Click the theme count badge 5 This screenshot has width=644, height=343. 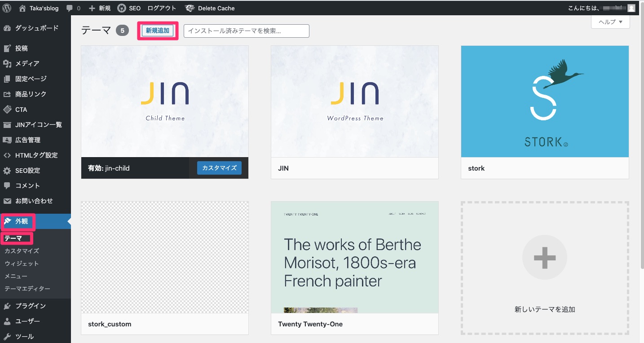(x=122, y=31)
